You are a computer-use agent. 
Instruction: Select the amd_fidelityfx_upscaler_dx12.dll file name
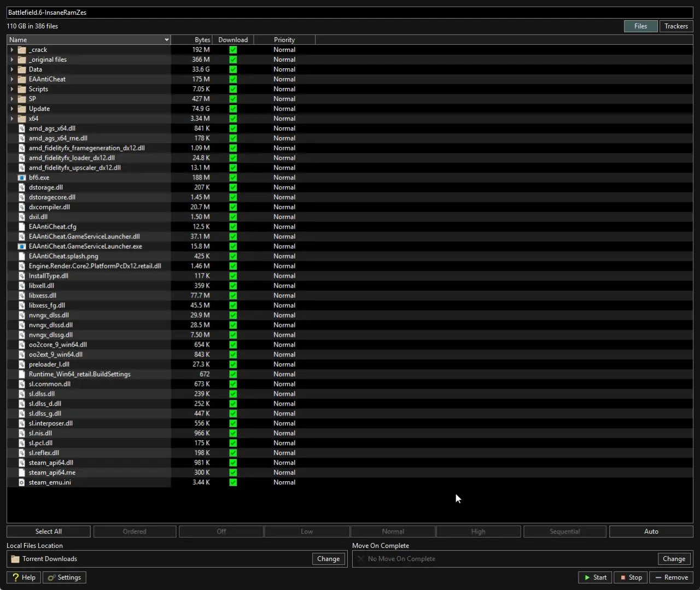point(75,168)
